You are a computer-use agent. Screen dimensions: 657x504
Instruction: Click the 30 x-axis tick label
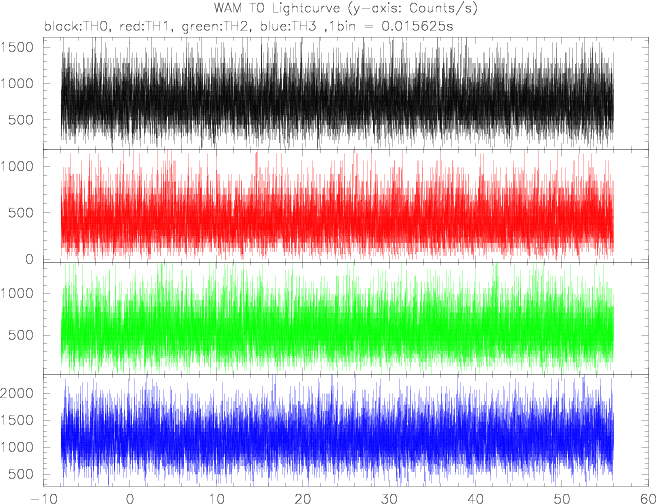(x=389, y=499)
